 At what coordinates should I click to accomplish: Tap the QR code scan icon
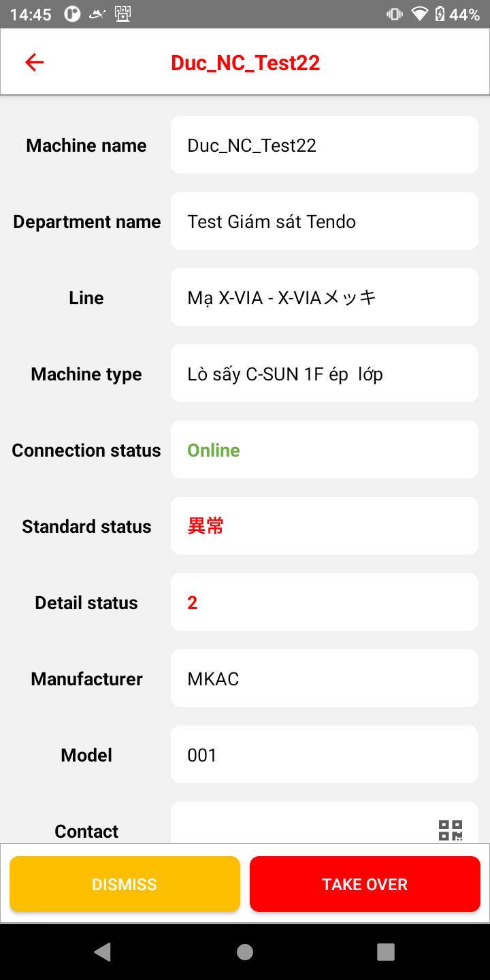click(x=450, y=830)
